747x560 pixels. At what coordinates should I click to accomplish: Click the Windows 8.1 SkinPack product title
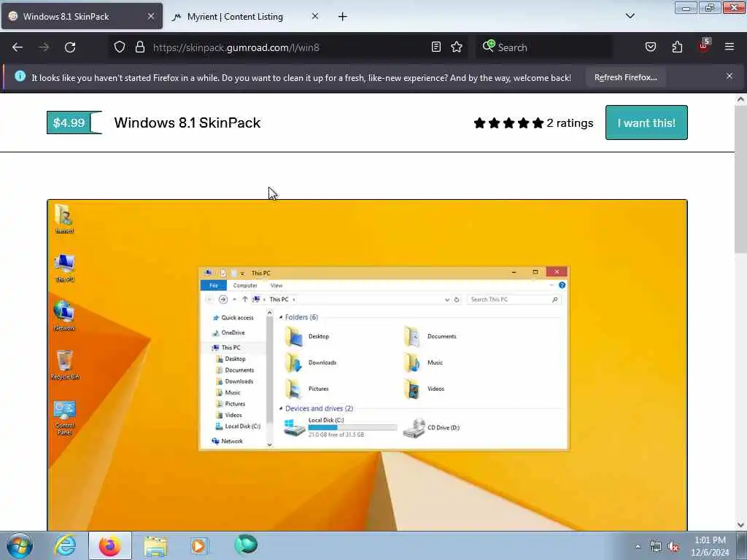click(x=187, y=122)
